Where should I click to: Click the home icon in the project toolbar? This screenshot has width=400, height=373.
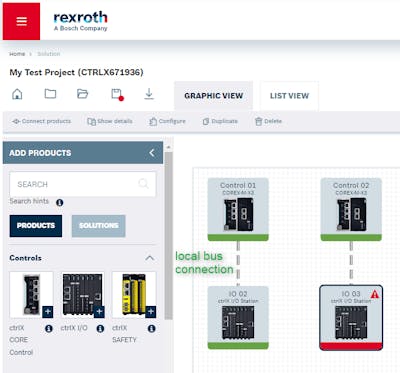pos(17,94)
